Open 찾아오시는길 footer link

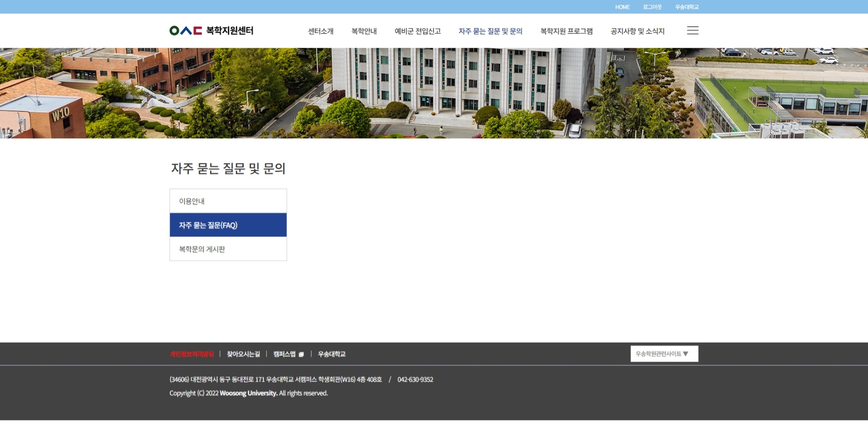pos(243,354)
